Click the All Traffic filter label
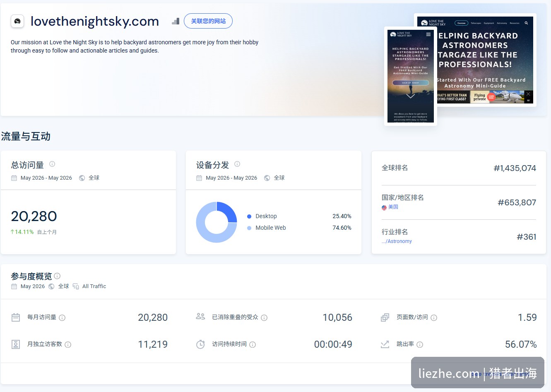Image resolution: width=551 pixels, height=392 pixels. 94,286
